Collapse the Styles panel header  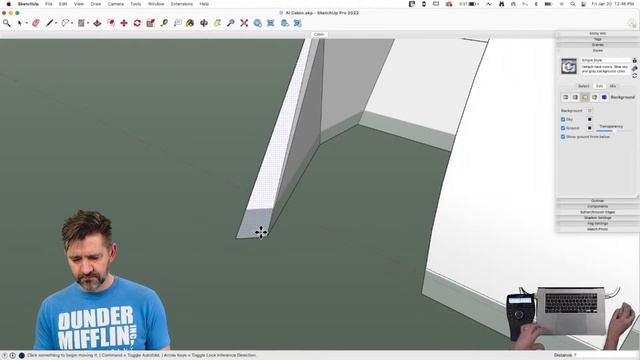(597, 51)
